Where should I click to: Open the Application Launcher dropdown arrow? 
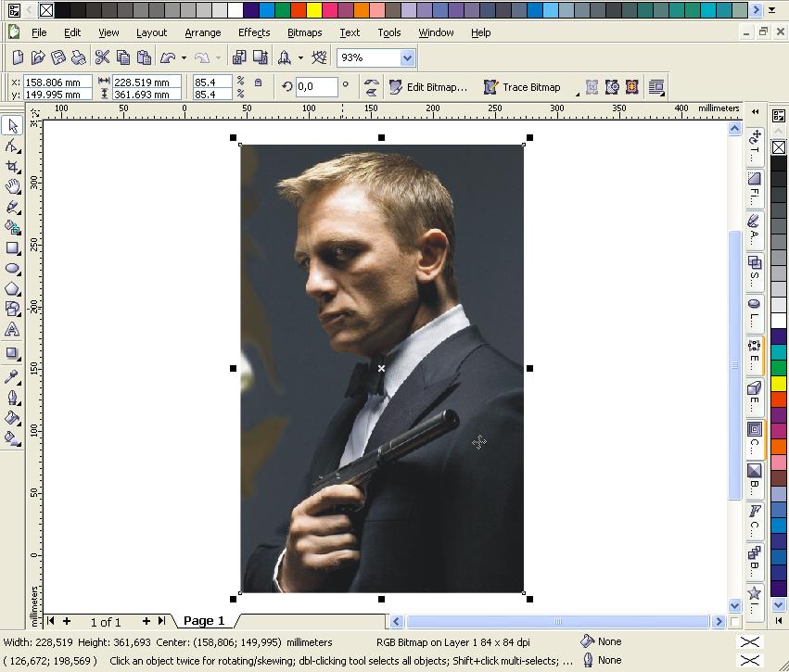click(300, 57)
